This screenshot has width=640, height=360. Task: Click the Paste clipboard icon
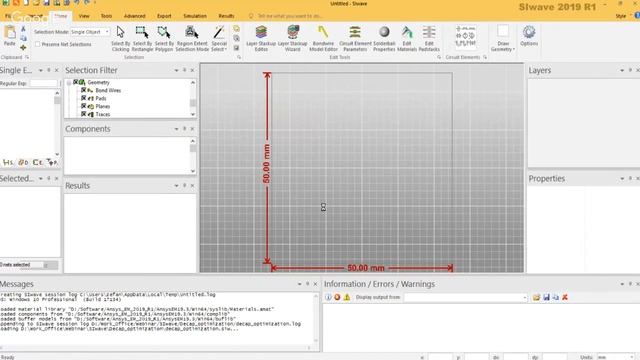[x=9, y=36]
